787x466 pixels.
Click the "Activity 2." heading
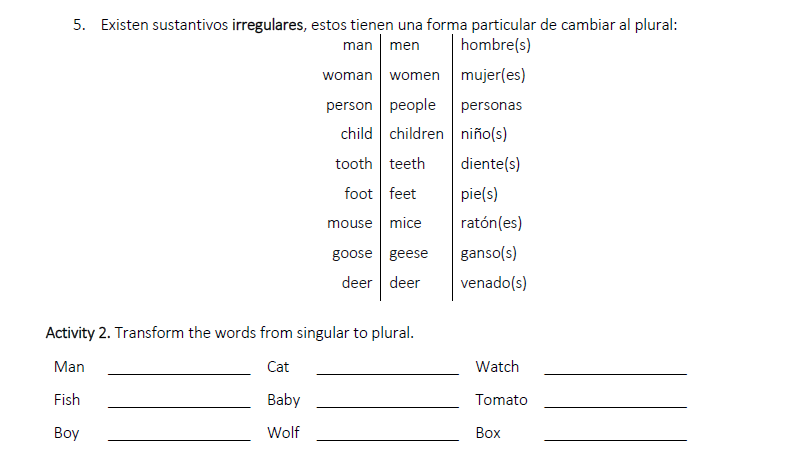click(x=78, y=333)
